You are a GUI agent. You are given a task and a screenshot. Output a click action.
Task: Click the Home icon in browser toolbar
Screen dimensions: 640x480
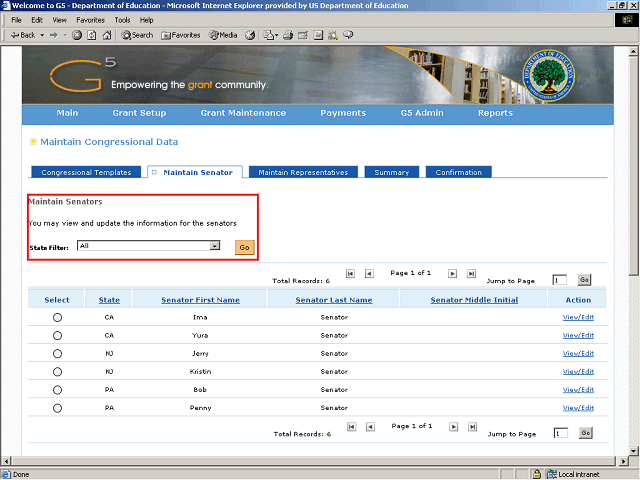pyautogui.click(x=106, y=35)
